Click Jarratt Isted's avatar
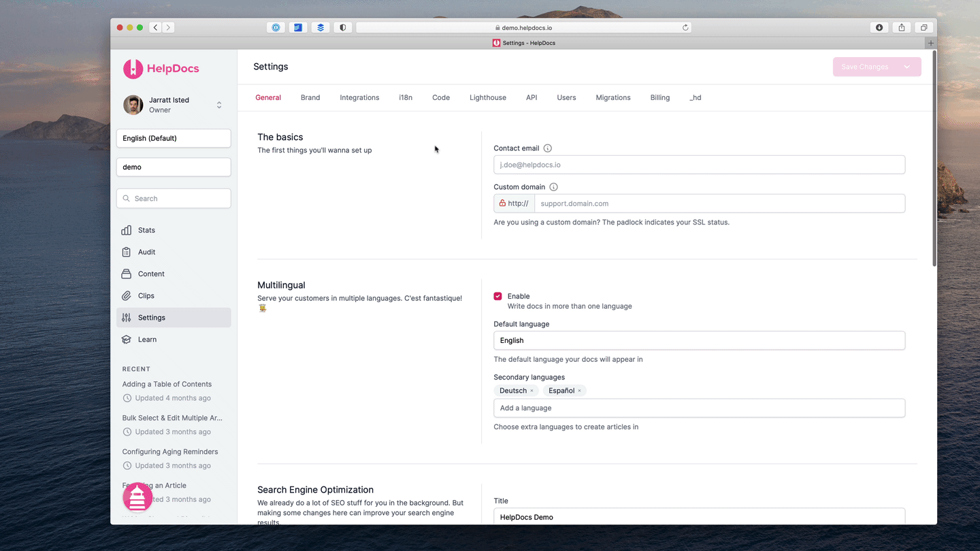This screenshot has width=980, height=551. tap(133, 105)
